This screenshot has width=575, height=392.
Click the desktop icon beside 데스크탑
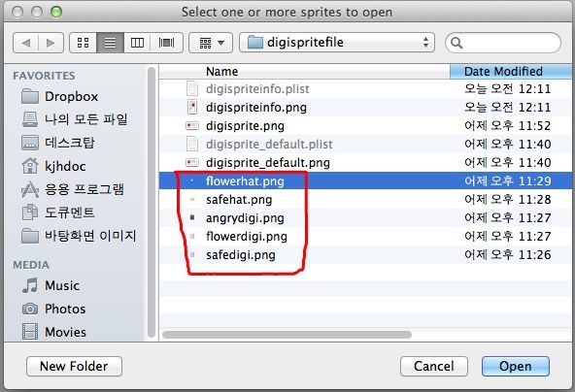(x=30, y=143)
